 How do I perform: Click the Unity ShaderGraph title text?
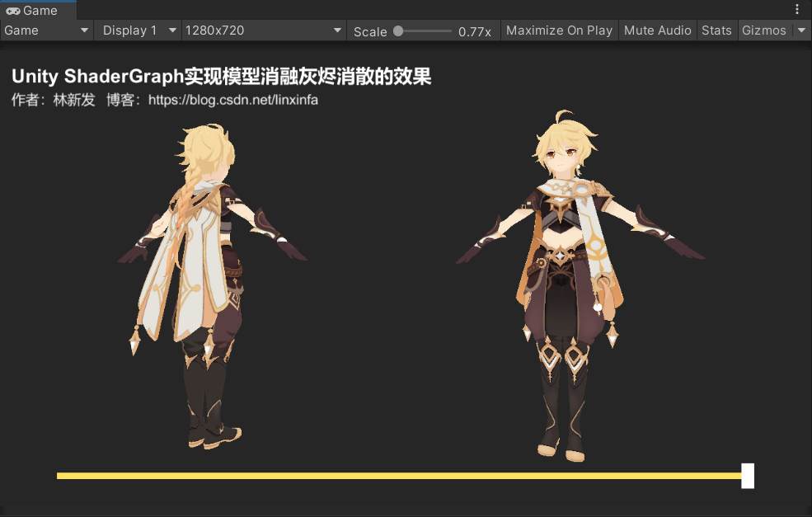coord(221,77)
